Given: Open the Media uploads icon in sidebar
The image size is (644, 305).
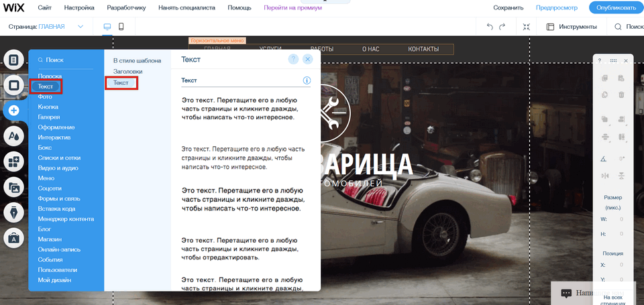Looking at the screenshot, I should point(13,187).
